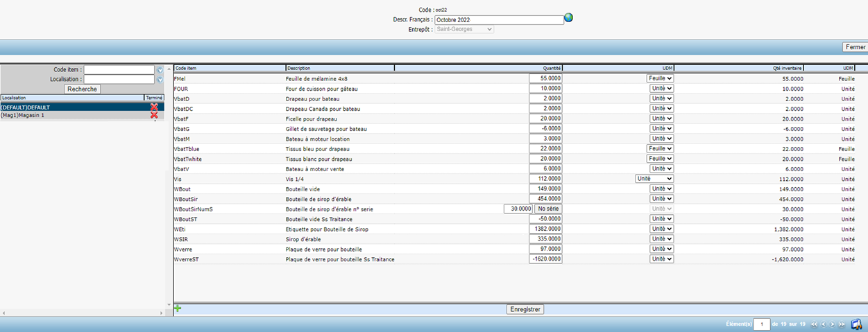Click the globe translation icon beside description
868x332 pixels.
click(x=568, y=18)
